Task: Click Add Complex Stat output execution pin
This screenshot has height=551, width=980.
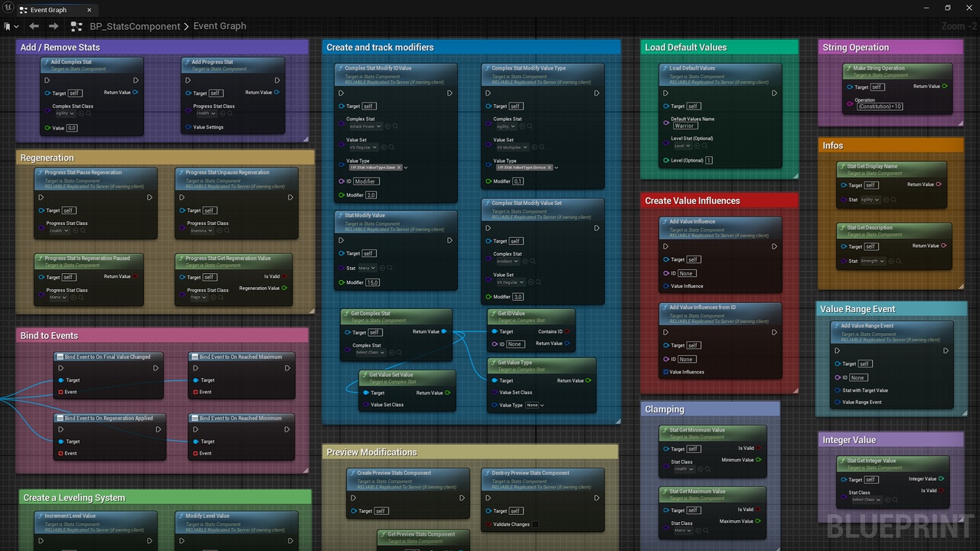Action: tap(136, 80)
